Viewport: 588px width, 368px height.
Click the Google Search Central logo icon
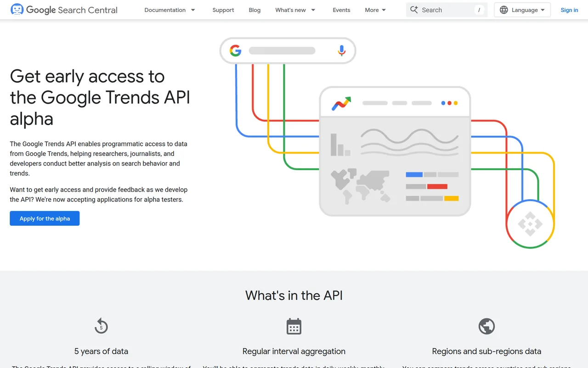point(17,10)
